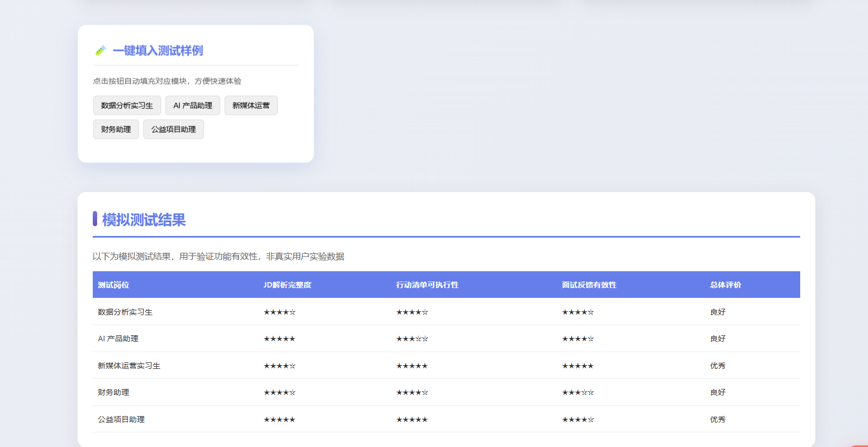The image size is (868, 447).
Task: Click the 公益项目助理 row name in table
Action: pyautogui.click(x=121, y=419)
